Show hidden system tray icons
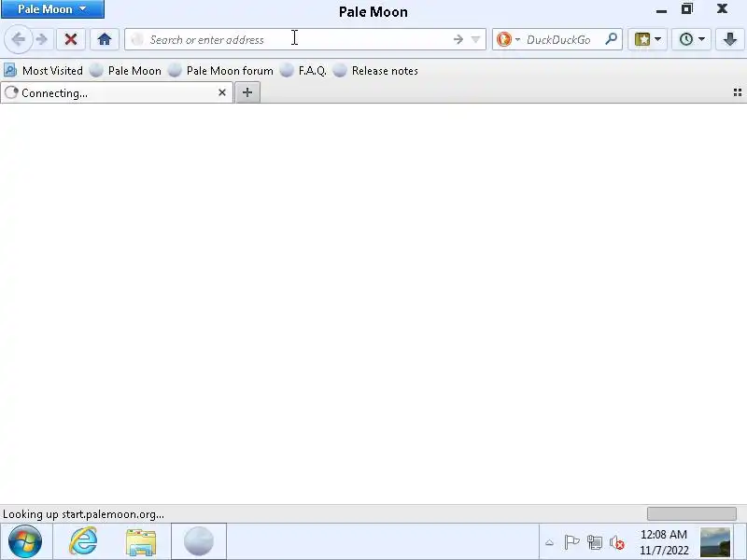 549,542
